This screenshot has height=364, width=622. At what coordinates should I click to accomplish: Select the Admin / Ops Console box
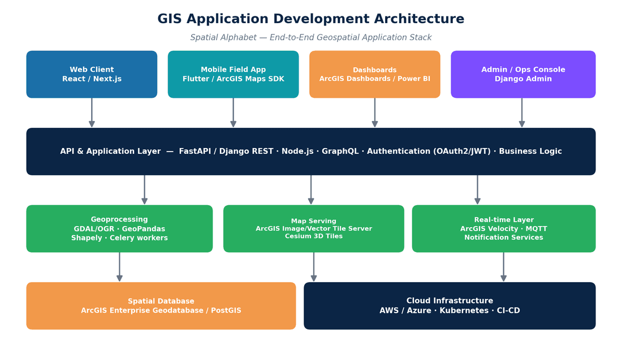523,74
